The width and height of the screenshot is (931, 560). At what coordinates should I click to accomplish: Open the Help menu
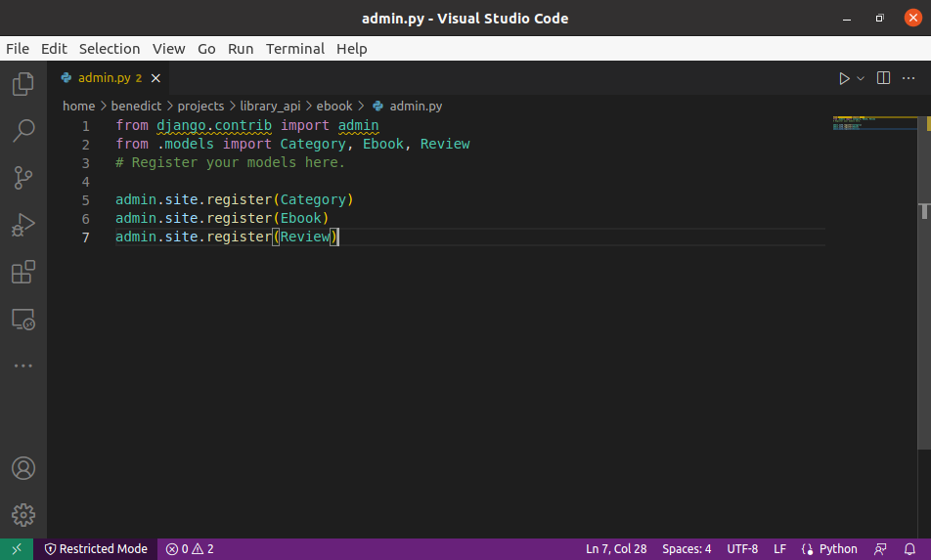pos(351,49)
